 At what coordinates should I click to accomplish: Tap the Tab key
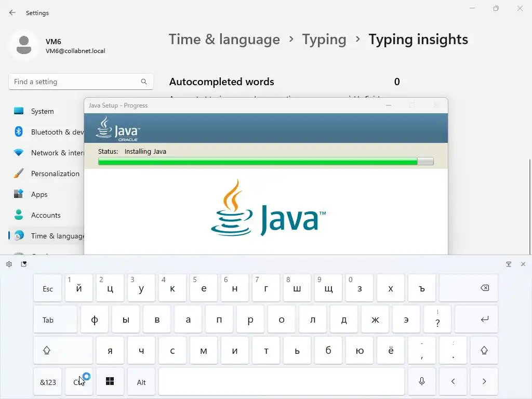pyautogui.click(x=55, y=320)
